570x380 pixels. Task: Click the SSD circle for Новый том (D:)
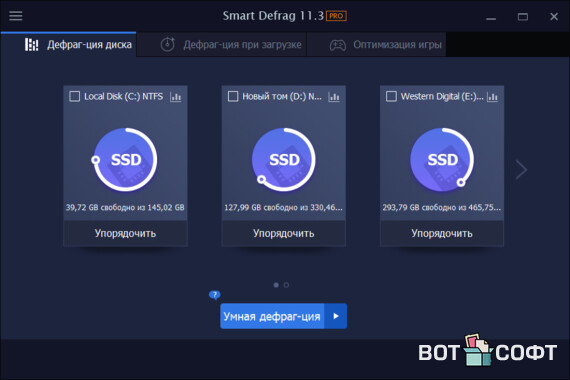tap(284, 159)
